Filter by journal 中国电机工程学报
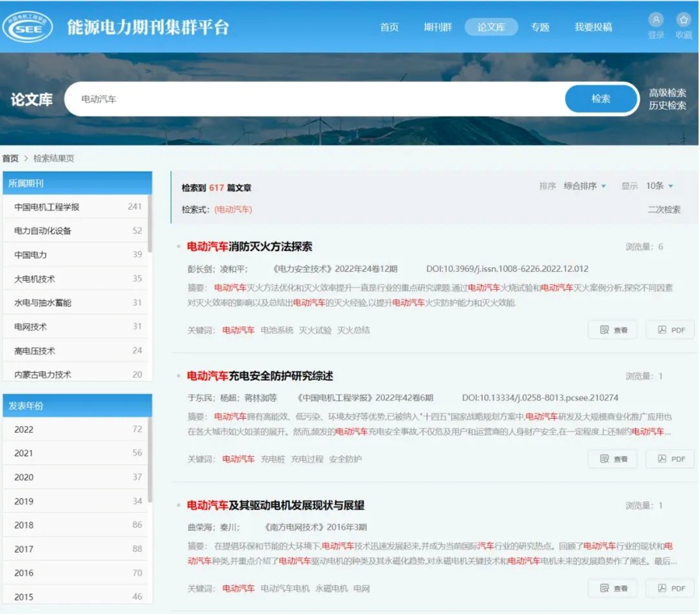 click(47, 207)
